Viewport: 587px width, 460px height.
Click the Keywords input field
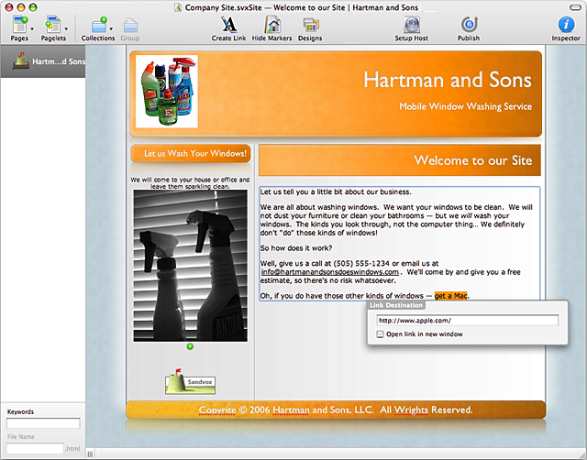click(43, 423)
